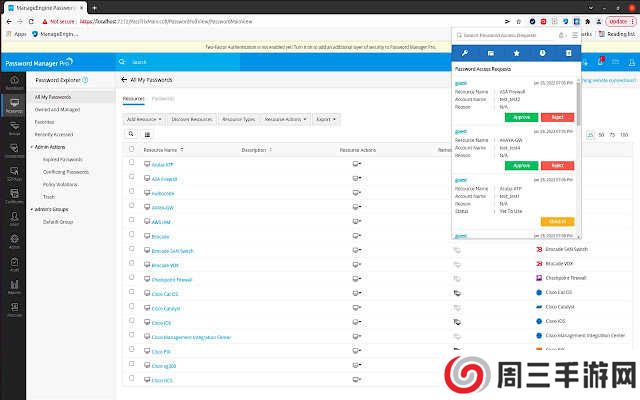Reject the AVAYA-GW access request
This screenshot has width=640, height=400.
pyautogui.click(x=557, y=165)
